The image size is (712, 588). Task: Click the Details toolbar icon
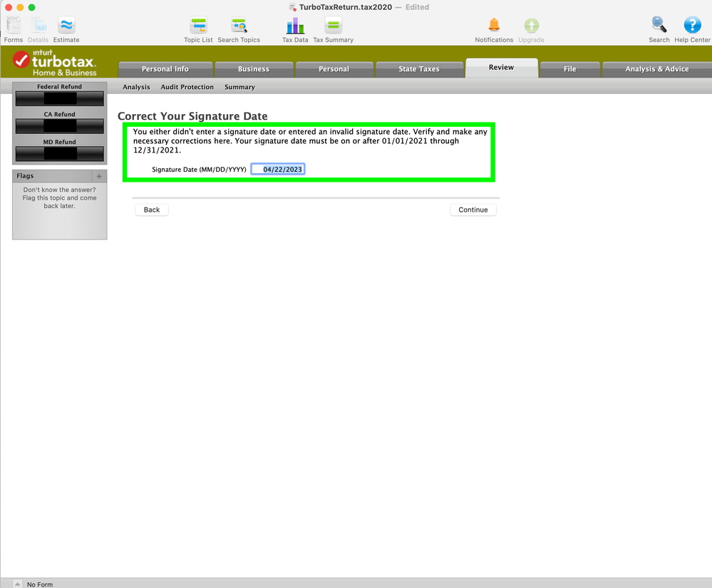point(38,26)
